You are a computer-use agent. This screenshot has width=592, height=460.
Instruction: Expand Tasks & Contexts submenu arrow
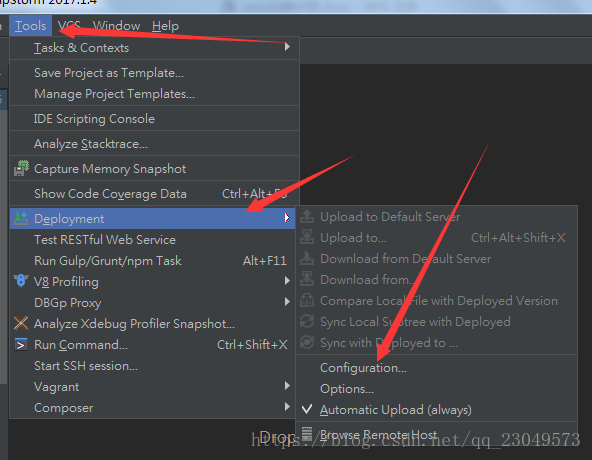click(x=287, y=47)
